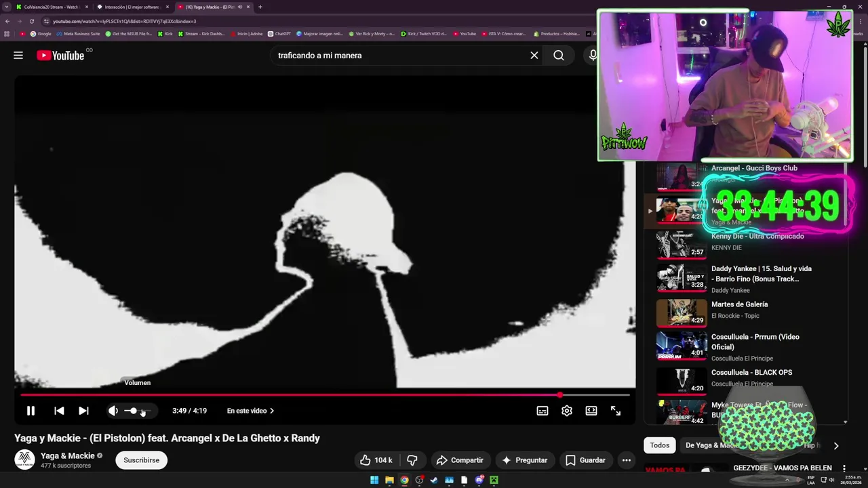Show hidden system tray icons
The image size is (868, 488).
788,480
